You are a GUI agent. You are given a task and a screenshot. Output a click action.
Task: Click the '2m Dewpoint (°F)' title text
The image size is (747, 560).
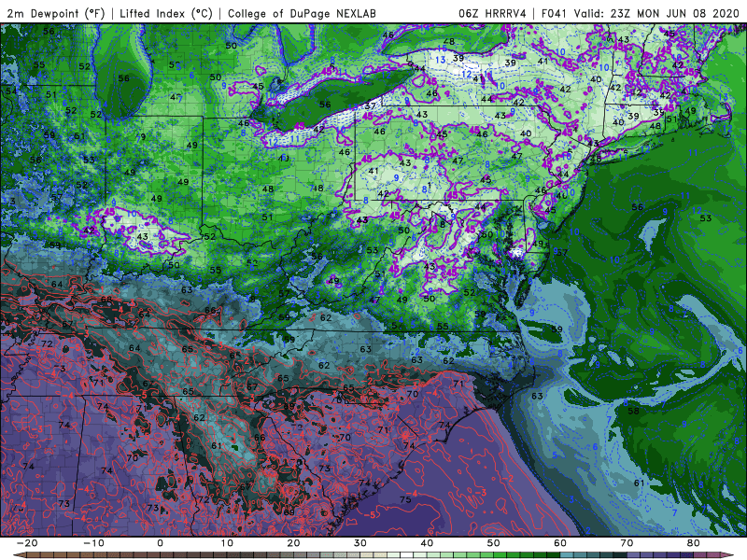coord(56,13)
